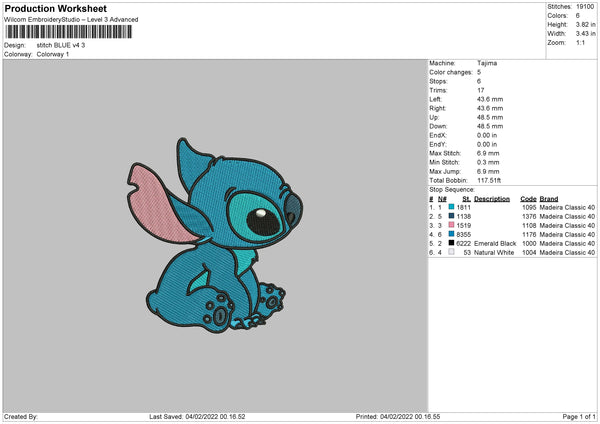Click code 1000 in the Code column
The height and width of the screenshot is (424, 600).
(x=529, y=243)
